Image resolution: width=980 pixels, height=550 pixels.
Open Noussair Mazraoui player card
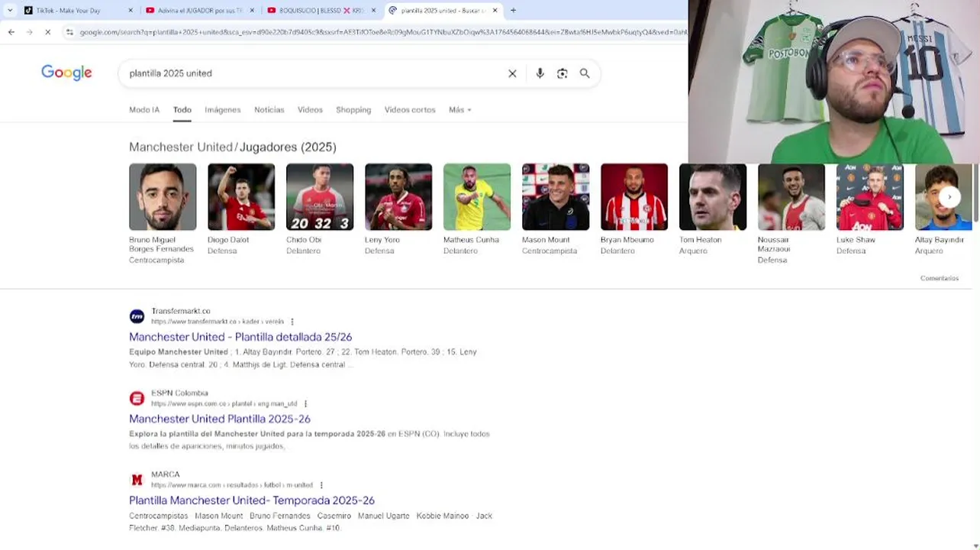coord(791,213)
